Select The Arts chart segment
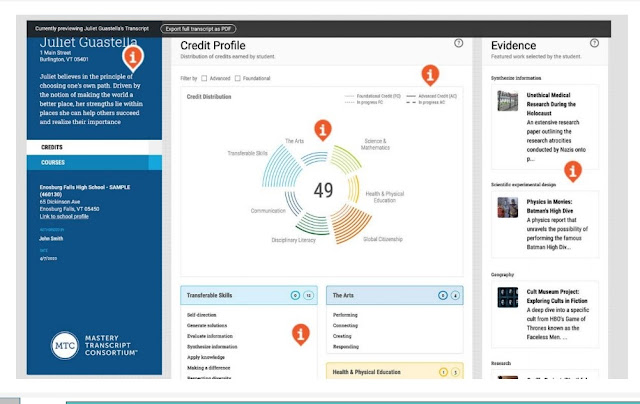This screenshot has height=404, width=640. [x=315, y=158]
